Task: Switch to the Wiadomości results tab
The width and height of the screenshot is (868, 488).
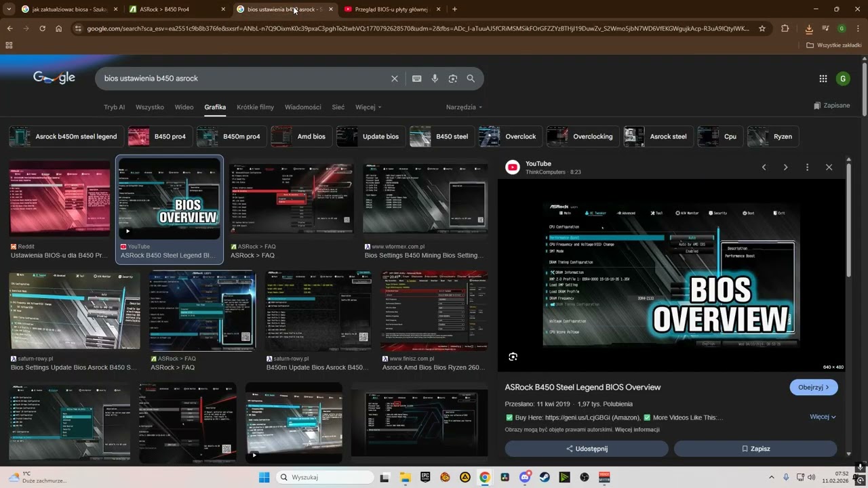Action: tap(303, 107)
